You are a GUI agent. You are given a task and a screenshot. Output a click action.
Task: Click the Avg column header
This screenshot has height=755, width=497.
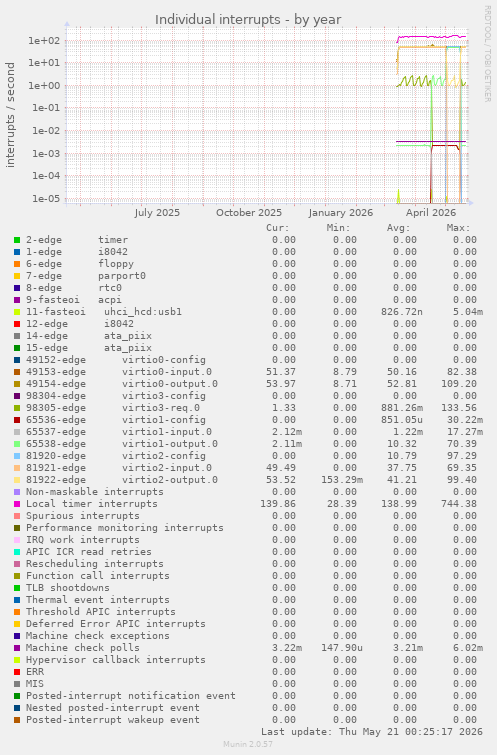(398, 228)
